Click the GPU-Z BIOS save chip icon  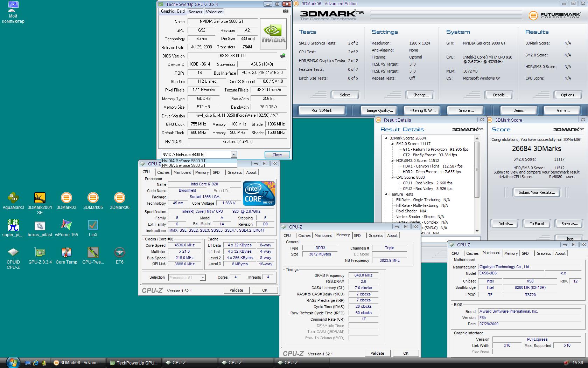pyautogui.click(x=283, y=56)
